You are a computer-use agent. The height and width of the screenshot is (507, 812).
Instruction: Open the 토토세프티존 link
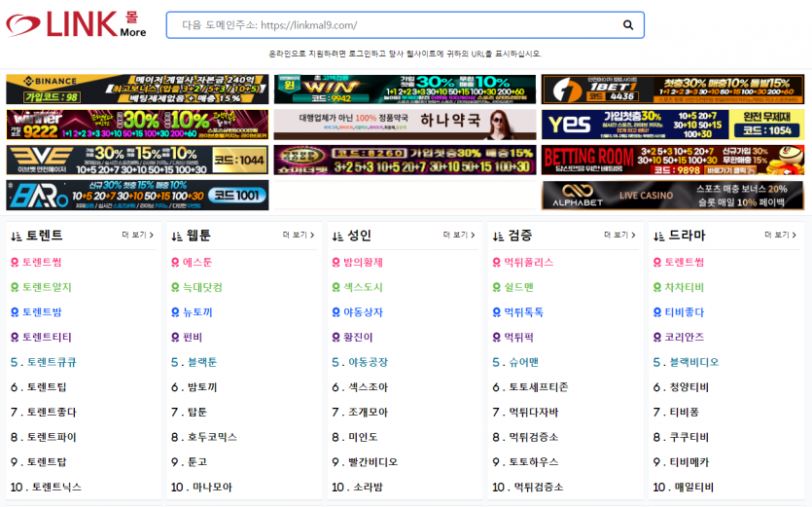point(538,387)
